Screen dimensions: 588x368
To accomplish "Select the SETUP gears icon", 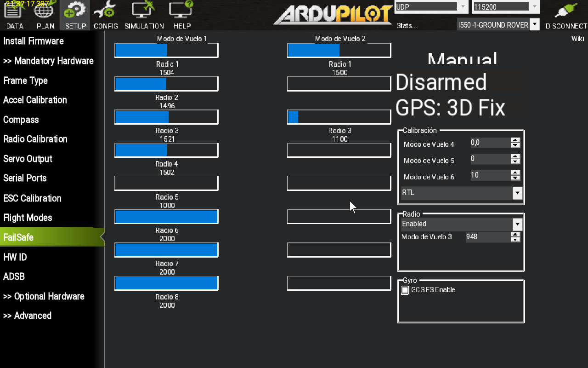I will coord(75,15).
